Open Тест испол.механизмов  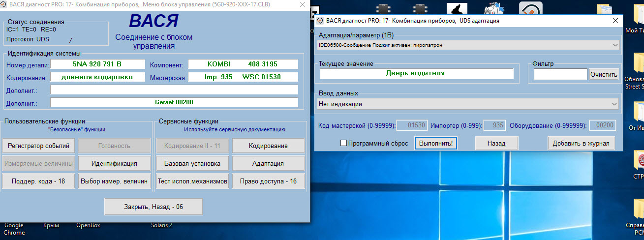point(192,181)
